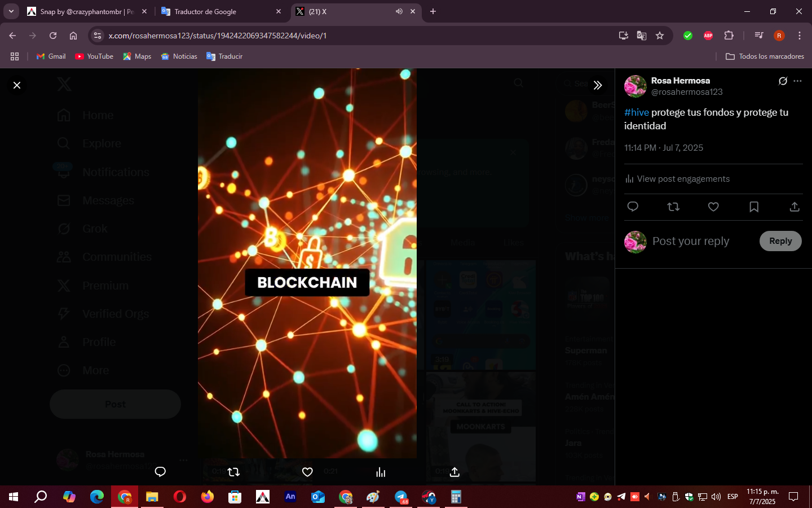The height and width of the screenshot is (508, 812).
Task: Open the three-dot More menu on the post
Action: coord(797,81)
